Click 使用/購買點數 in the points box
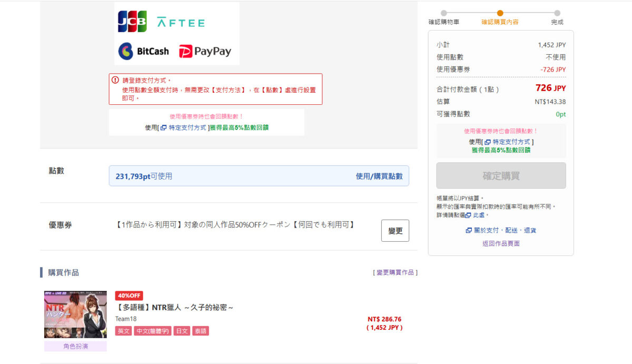This screenshot has height=364, width=632. click(x=379, y=176)
